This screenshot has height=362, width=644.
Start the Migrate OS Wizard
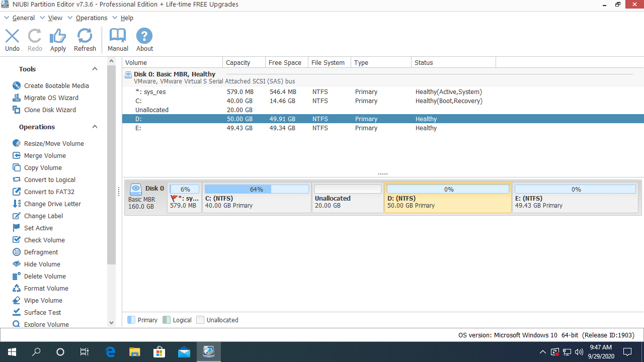pos(51,98)
